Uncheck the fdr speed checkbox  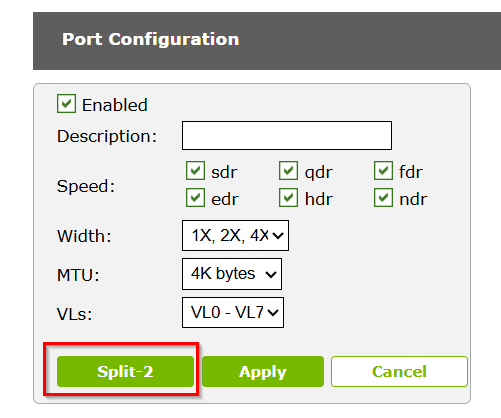(x=383, y=171)
